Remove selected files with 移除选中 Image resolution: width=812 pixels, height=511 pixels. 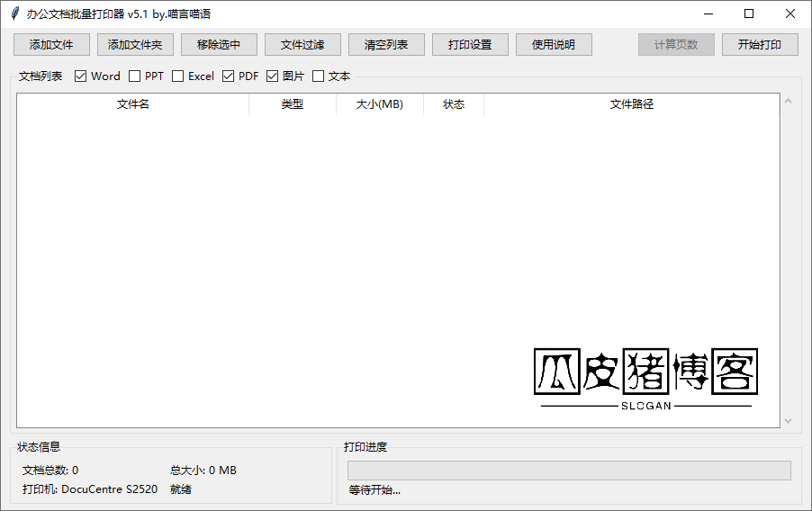click(x=219, y=45)
